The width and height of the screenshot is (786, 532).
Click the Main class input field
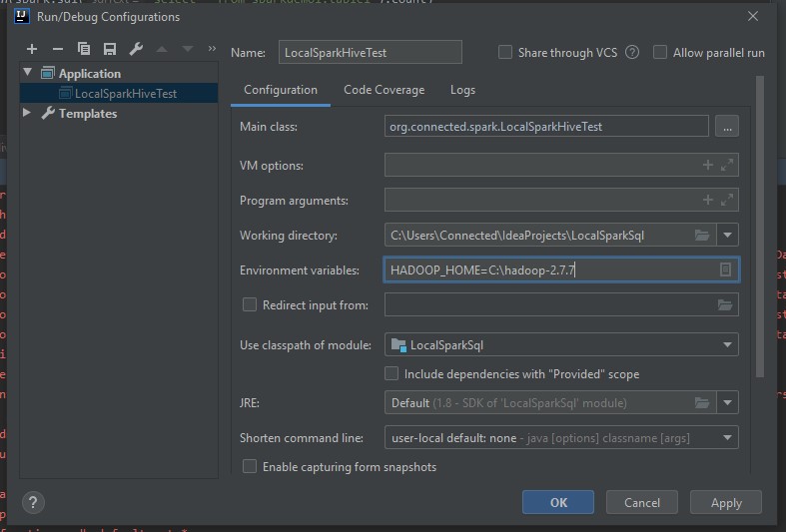(546, 127)
